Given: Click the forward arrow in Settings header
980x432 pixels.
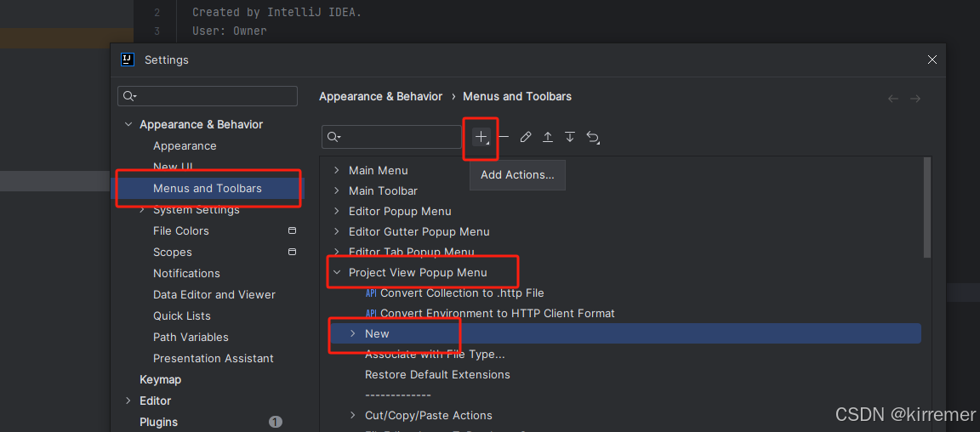Looking at the screenshot, I should (x=915, y=98).
